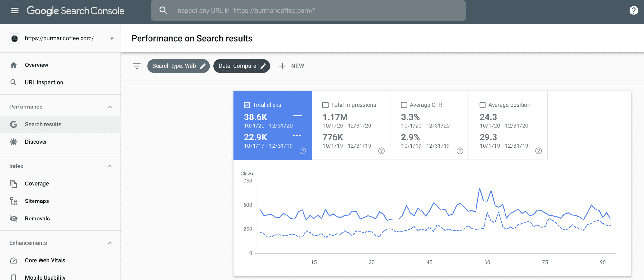Click the 2.9% CTR value
Screen dimensions: 644x280
[x=410, y=137]
